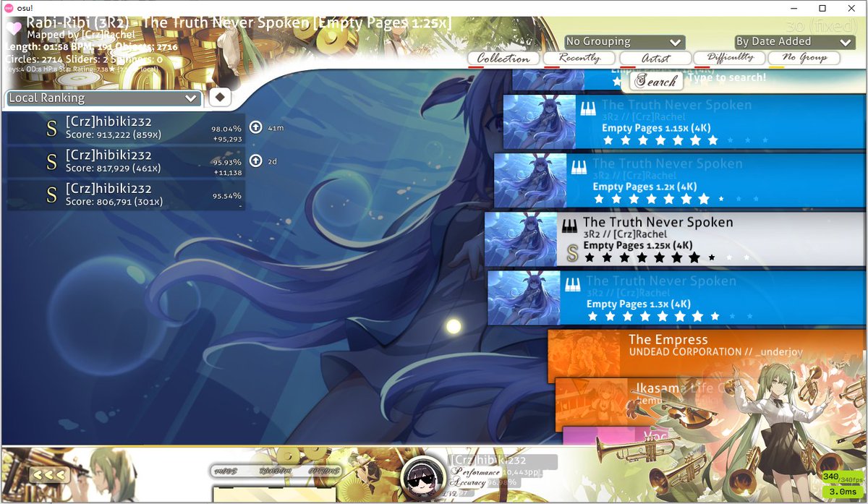Click the thumbnail of Empty Pages 1.3x
The height and width of the screenshot is (504, 868).
524,298
